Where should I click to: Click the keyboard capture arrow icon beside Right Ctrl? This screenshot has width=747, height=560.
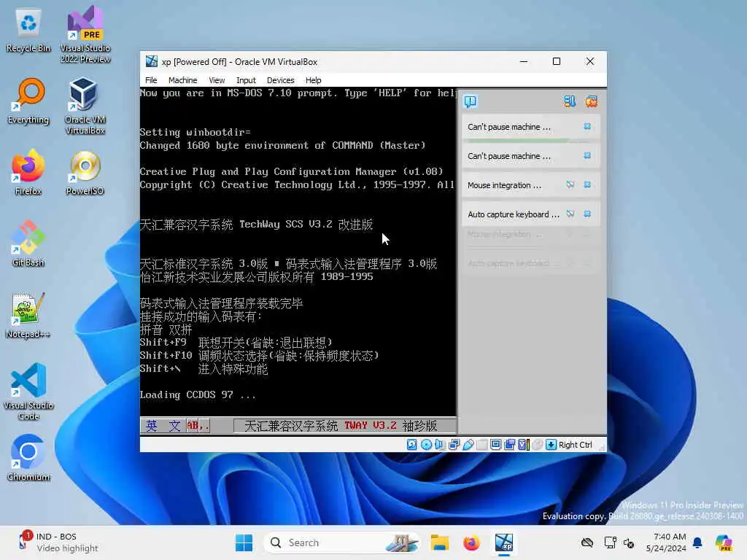[551, 445]
